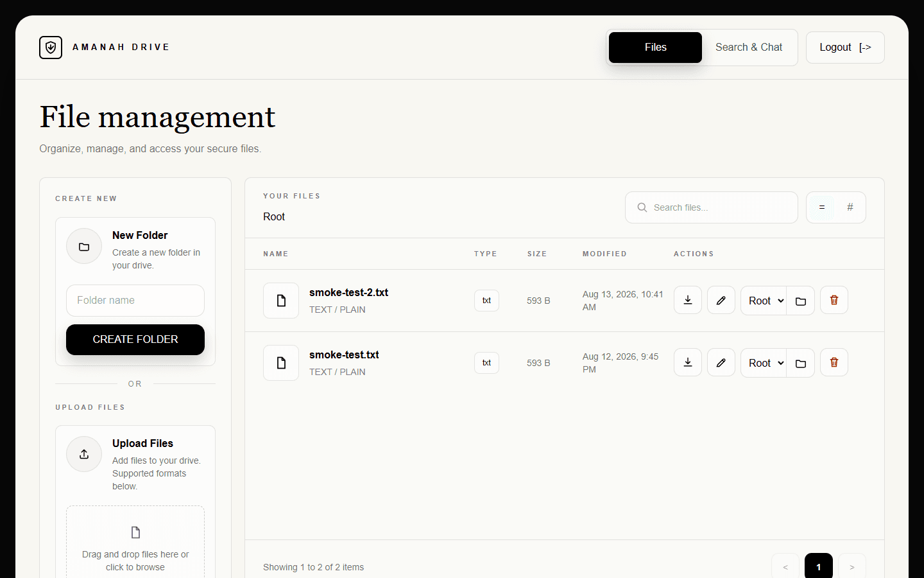Focus the Folder name input field
Image resolution: width=924 pixels, height=578 pixels.
135,301
